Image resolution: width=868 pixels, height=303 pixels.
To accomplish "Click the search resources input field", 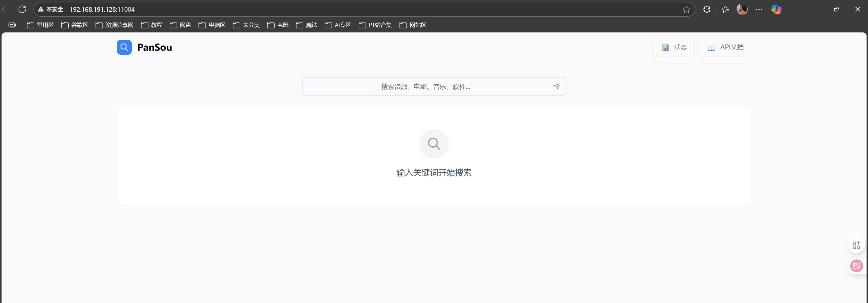I will [425, 87].
